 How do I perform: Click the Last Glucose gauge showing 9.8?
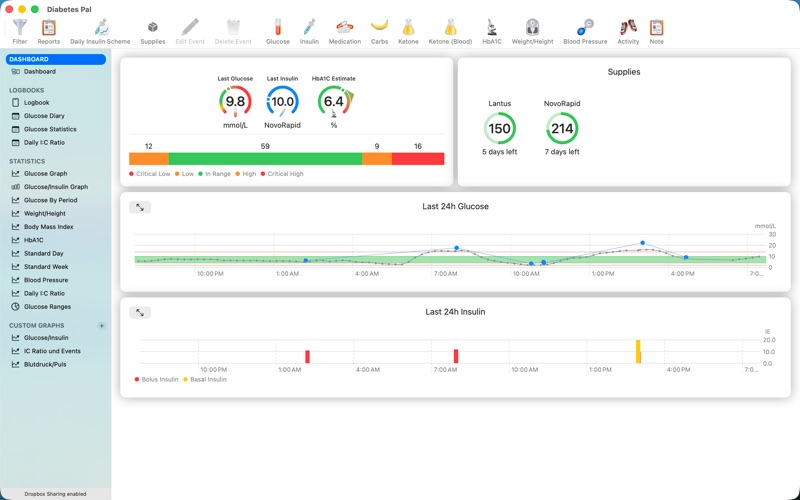point(235,102)
